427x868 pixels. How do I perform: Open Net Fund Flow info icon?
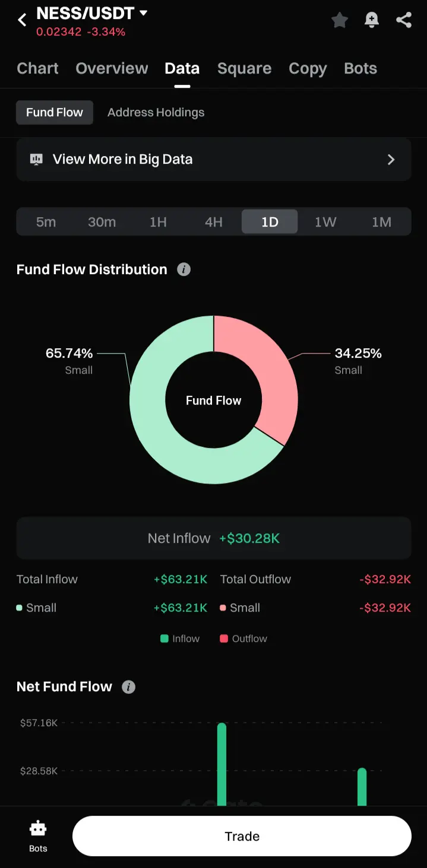pos(128,687)
